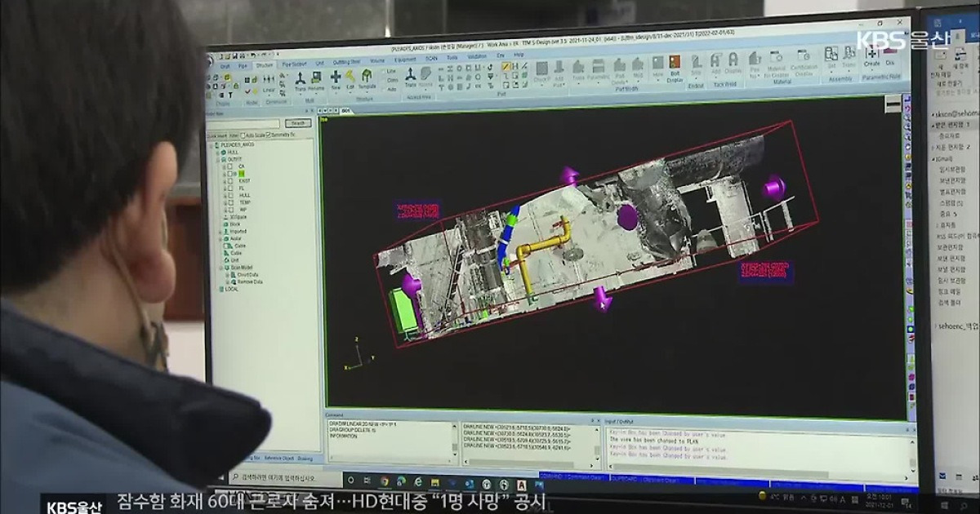Click the Windows taskbar search box
Image resolution: width=980 pixels, height=514 pixels.
coord(286,479)
